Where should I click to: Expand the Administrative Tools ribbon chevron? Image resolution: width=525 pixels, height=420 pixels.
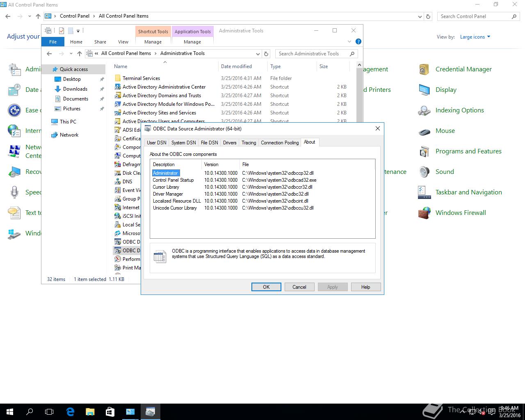coord(349,41)
